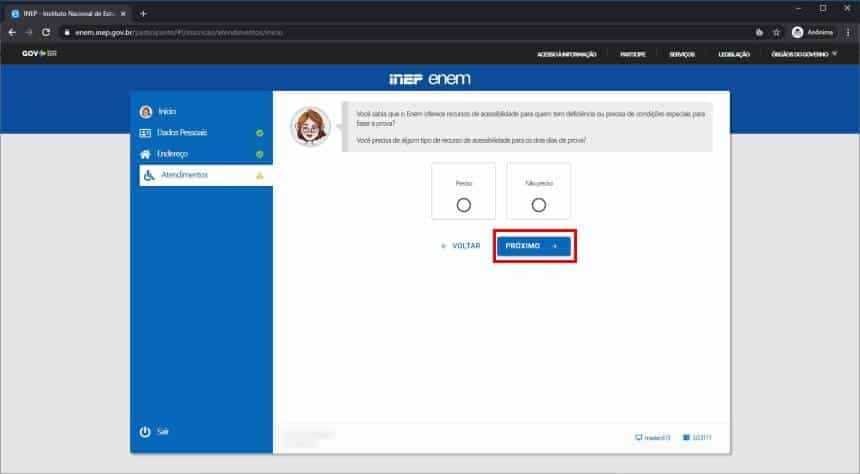860x474 pixels.
Task: Open the browser three-dot menu
Action: pyautogui.click(x=848, y=32)
